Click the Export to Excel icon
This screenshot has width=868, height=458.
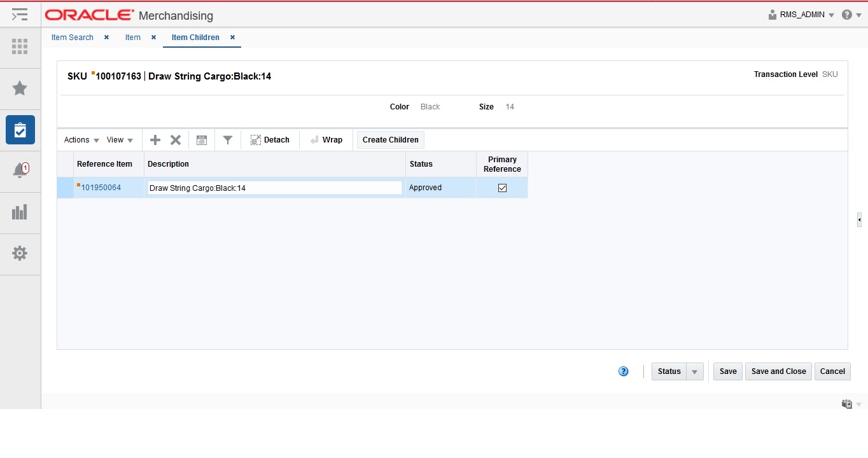202,140
